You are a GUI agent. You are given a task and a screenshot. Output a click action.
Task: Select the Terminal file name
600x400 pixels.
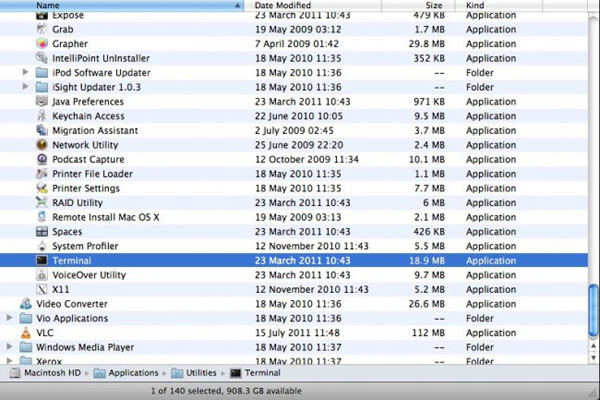click(x=72, y=261)
